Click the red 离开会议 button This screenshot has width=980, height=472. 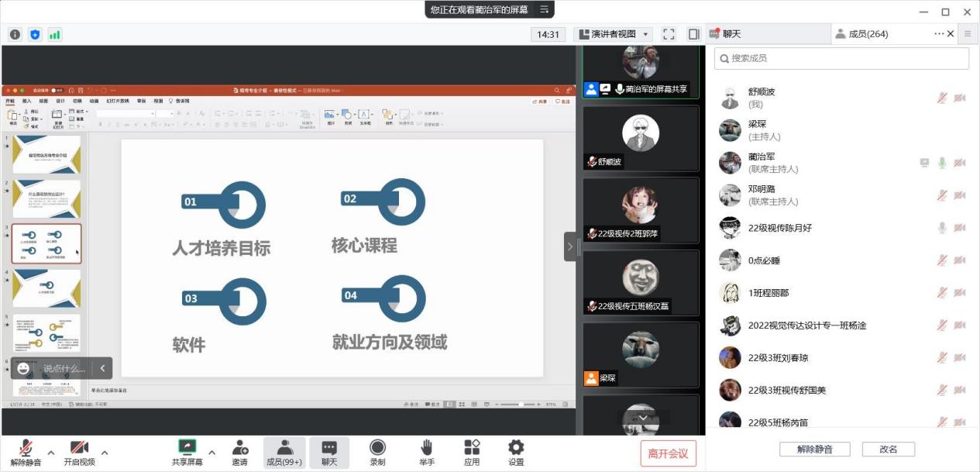point(668,453)
